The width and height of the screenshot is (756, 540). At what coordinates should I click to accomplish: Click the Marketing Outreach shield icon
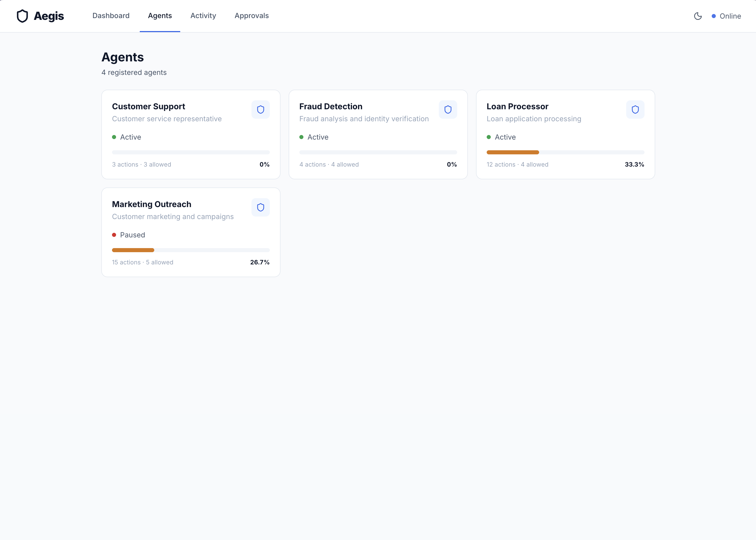[260, 208]
